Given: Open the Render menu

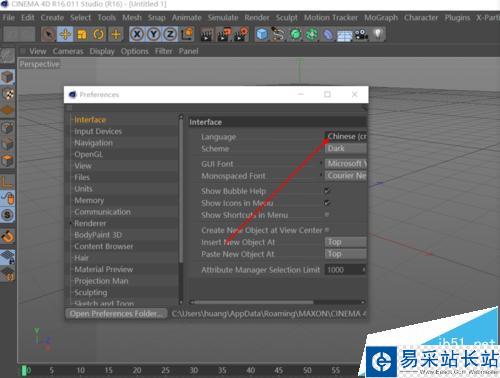Looking at the screenshot, I should [x=257, y=17].
